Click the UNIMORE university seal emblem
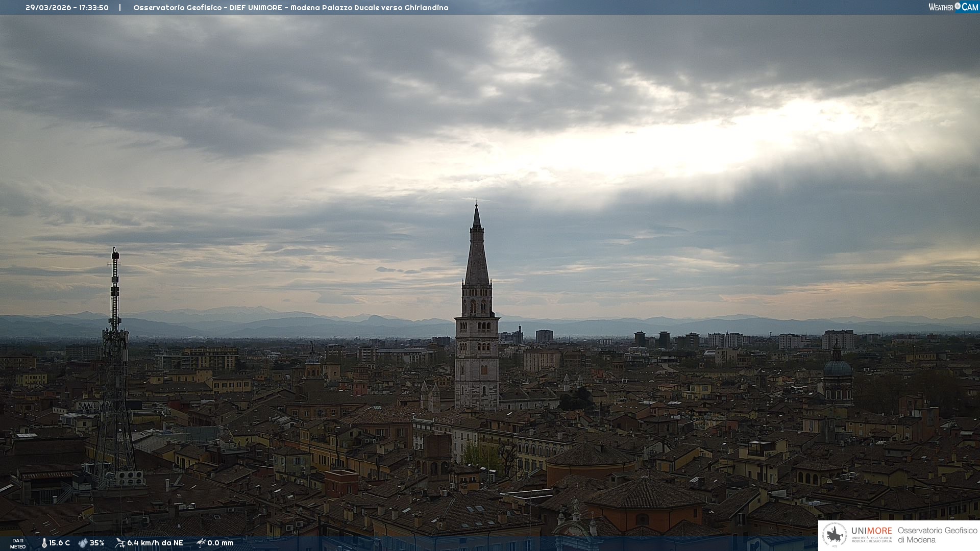 (835, 535)
